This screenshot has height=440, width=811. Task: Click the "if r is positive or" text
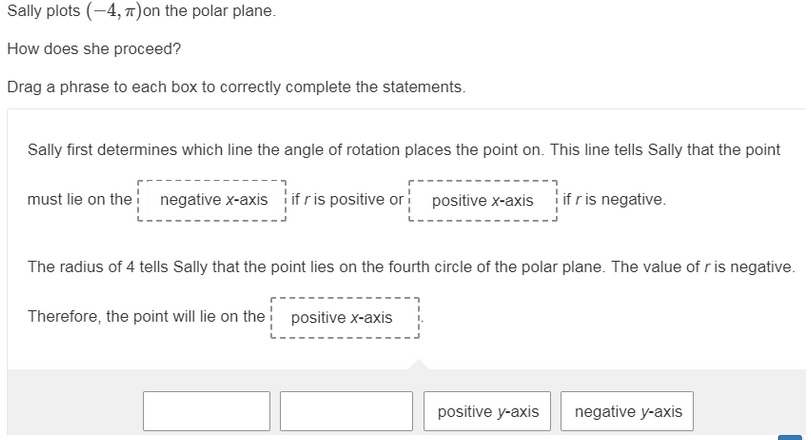(347, 199)
